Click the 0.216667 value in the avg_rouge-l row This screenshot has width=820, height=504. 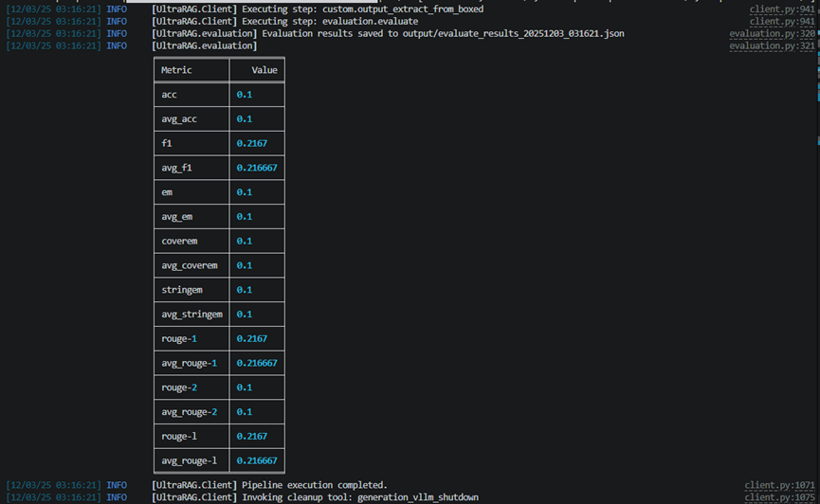[257, 460]
